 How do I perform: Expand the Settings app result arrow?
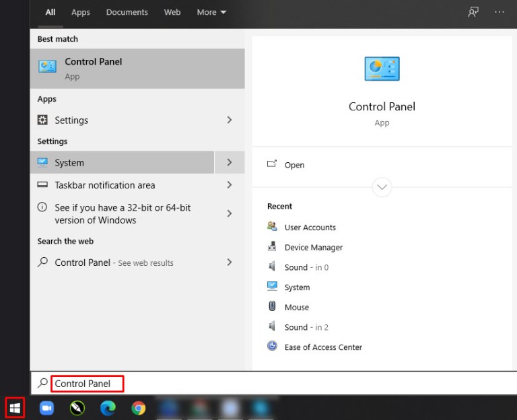pyautogui.click(x=230, y=120)
